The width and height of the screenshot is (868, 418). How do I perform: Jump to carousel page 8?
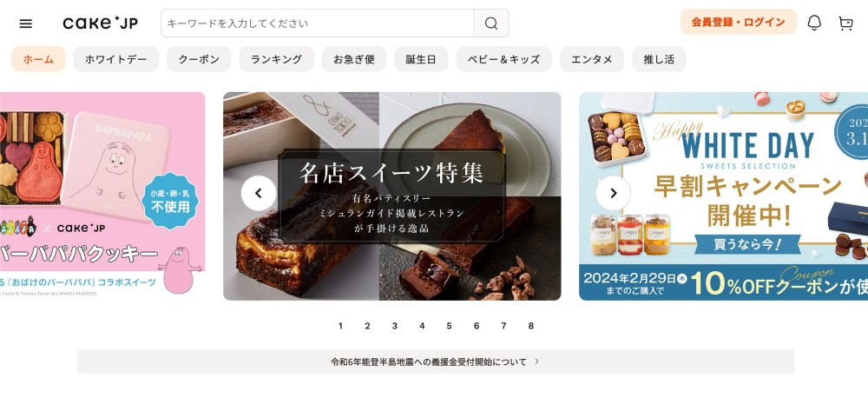point(531,326)
